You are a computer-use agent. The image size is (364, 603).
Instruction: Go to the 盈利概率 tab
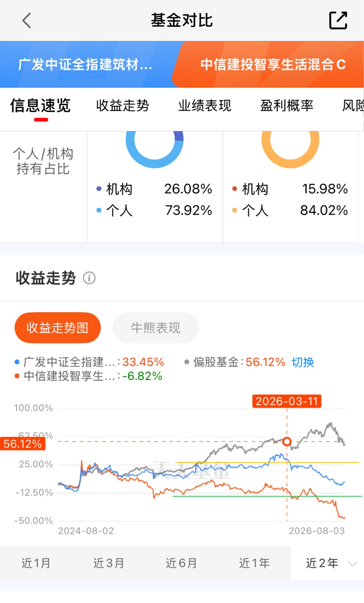point(287,106)
